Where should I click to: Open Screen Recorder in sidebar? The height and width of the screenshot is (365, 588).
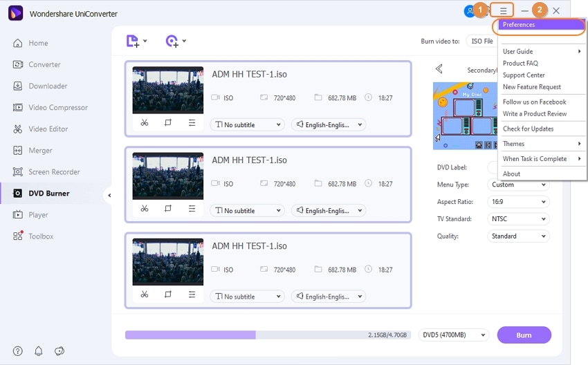(46, 172)
